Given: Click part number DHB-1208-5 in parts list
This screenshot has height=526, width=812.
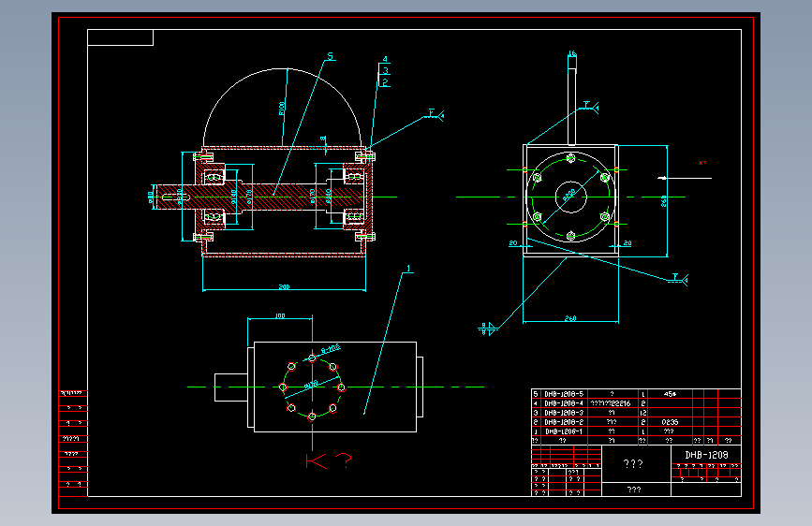Looking at the screenshot, I should [x=564, y=394].
